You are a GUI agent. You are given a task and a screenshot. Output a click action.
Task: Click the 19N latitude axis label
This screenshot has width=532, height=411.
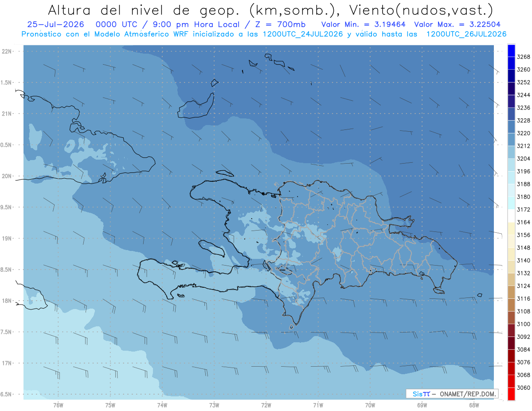[7, 239]
